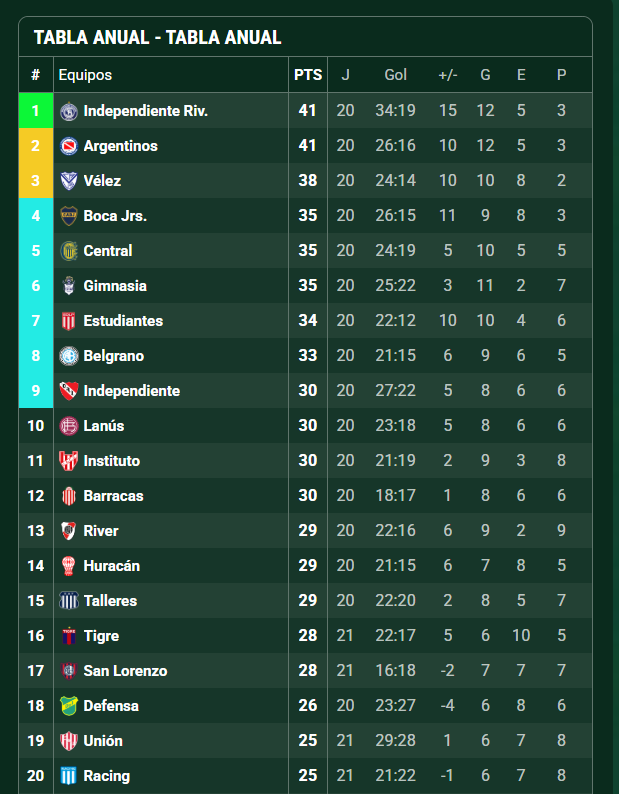Sort table by PTS column header
This screenshot has width=619, height=794.
click(x=308, y=75)
